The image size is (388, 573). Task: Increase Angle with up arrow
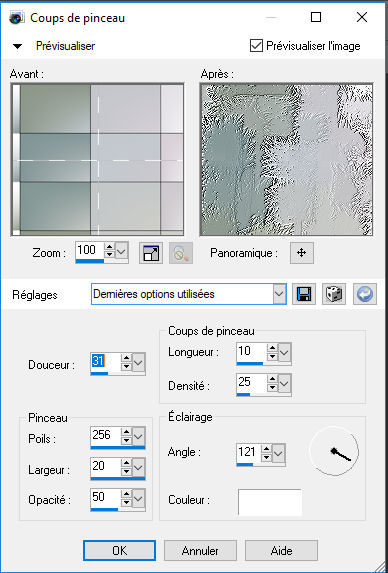(x=267, y=449)
